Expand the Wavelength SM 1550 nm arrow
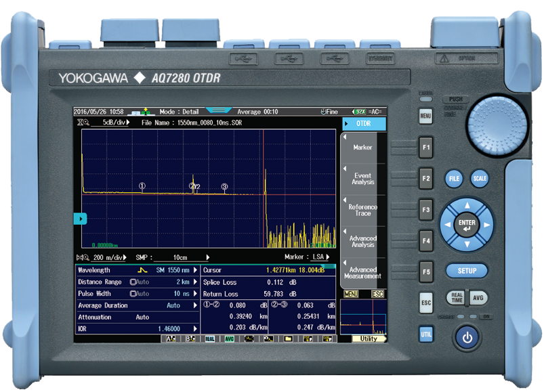The height and width of the screenshot is (392, 544). 195,270
